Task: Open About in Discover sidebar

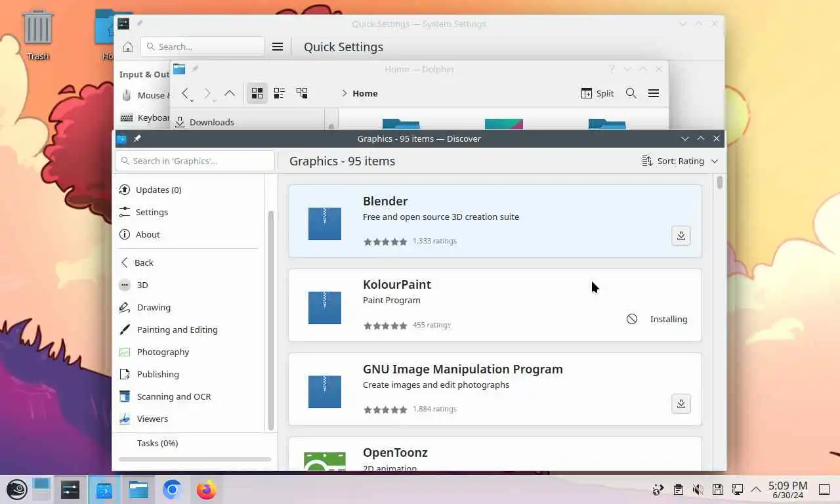Action: [190, 234]
